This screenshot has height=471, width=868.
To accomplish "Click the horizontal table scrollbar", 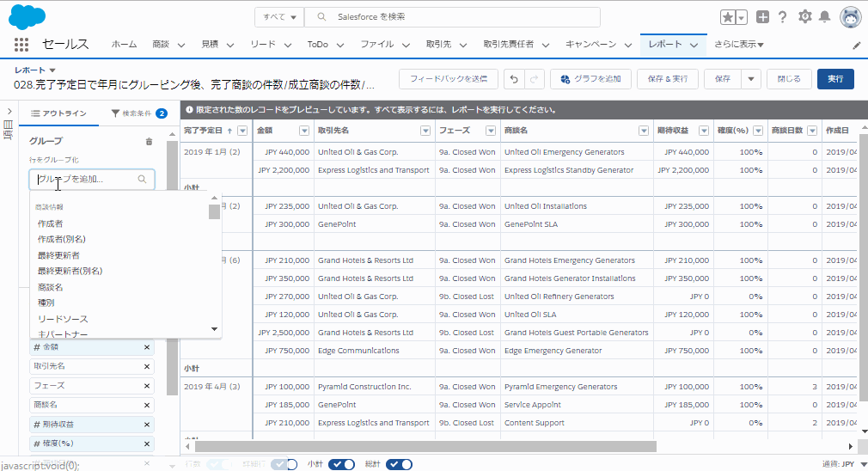I will click(x=425, y=446).
